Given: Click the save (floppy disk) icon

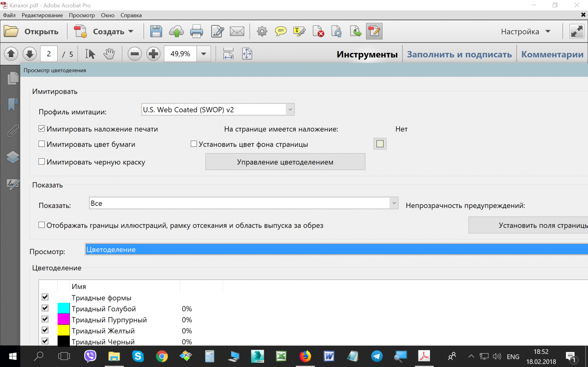Looking at the screenshot, I should pyautogui.click(x=156, y=31).
